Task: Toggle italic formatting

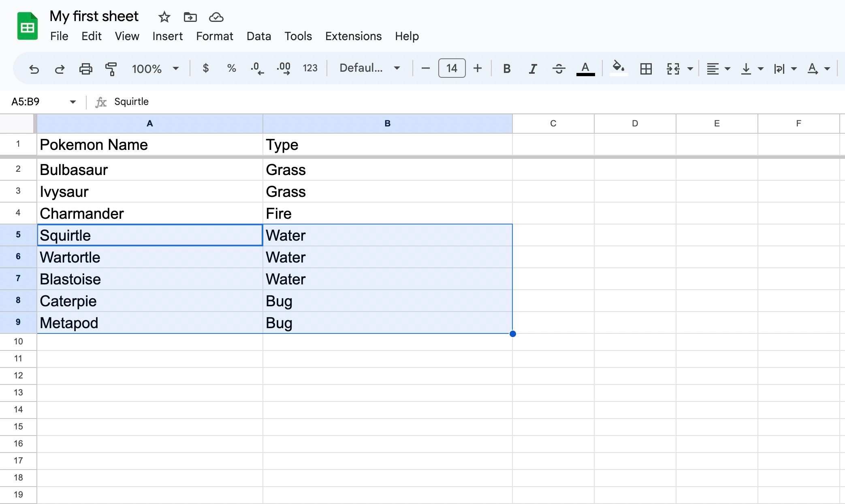Action: [x=533, y=68]
